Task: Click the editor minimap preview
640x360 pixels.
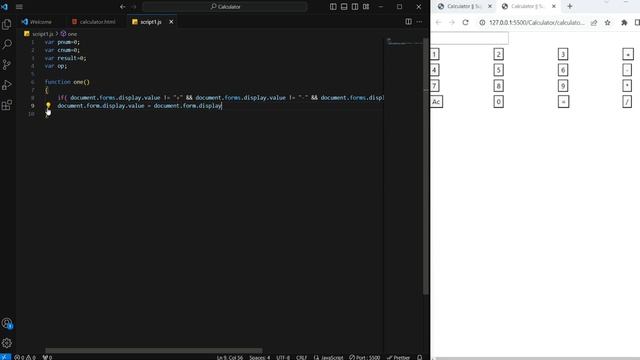Action: point(404,42)
